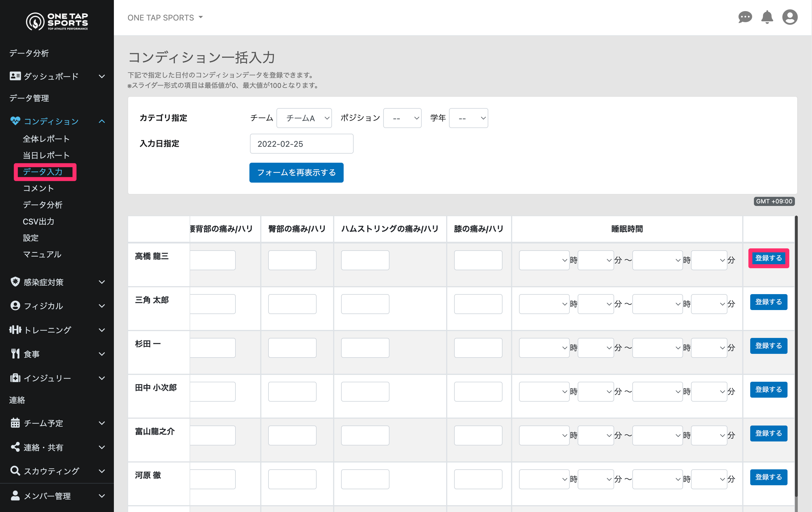This screenshot has width=812, height=512.
Task: Expand the チーム予定 menu chevron
Action: (x=101, y=423)
